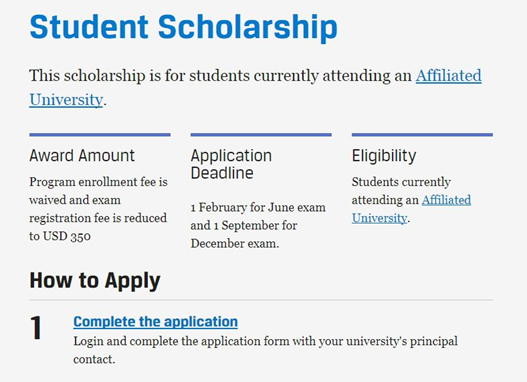
Task: Click the 1 February for June exam text
Action: point(258,207)
